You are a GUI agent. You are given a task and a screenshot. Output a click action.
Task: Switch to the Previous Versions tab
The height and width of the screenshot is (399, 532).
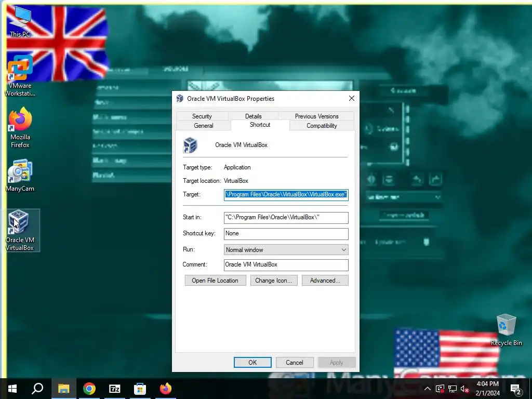click(x=316, y=116)
